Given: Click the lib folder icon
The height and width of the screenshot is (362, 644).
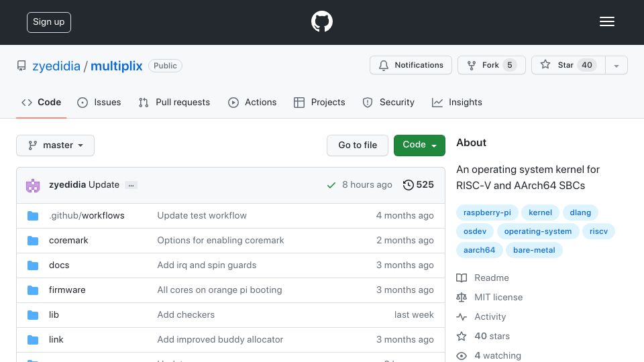Looking at the screenshot, I should tap(33, 315).
